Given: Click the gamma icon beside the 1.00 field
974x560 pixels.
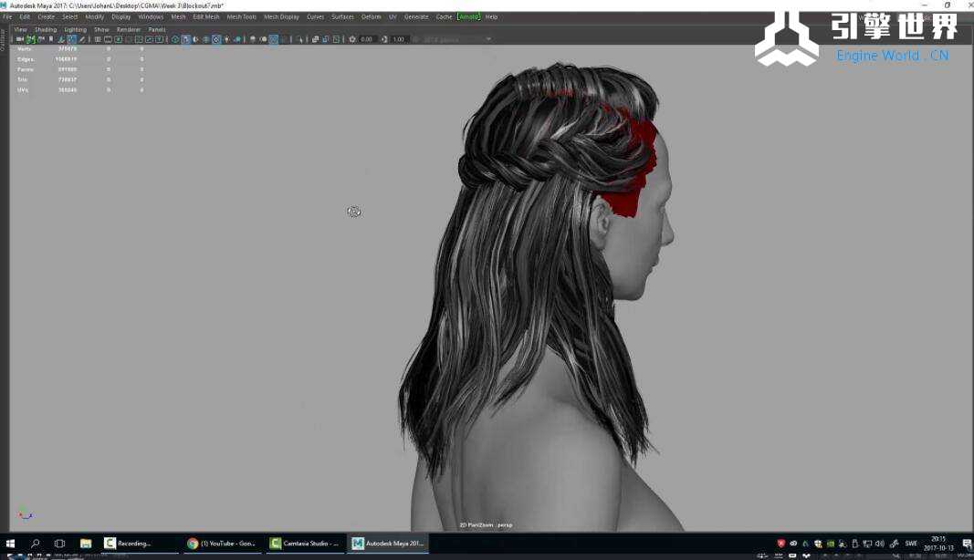Looking at the screenshot, I should 385,39.
